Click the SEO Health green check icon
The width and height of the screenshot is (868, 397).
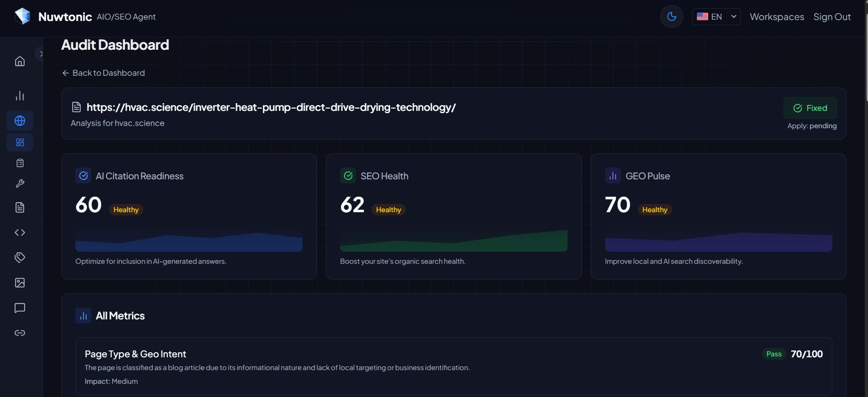[x=348, y=176]
